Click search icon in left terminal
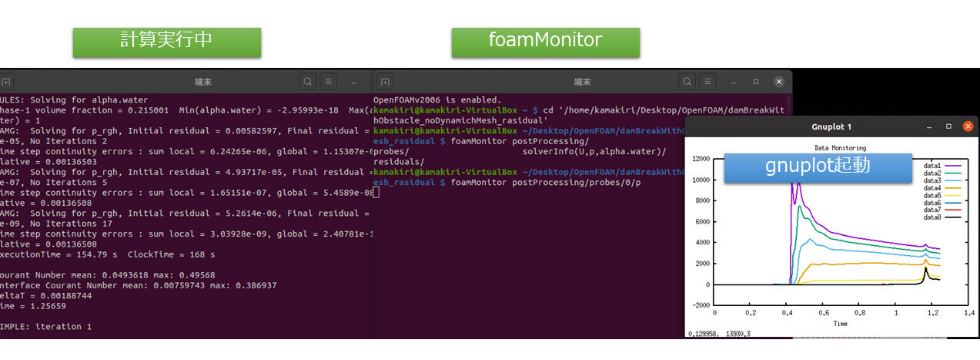The width and height of the screenshot is (980, 360). click(x=308, y=82)
